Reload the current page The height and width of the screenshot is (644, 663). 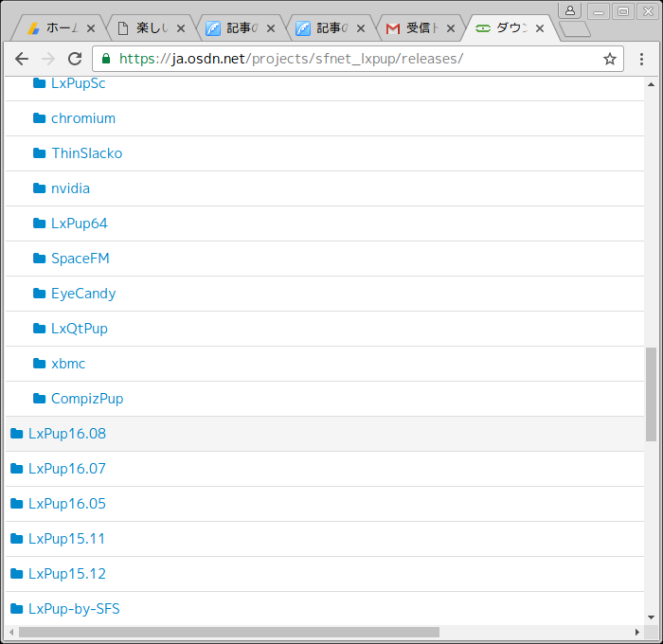coord(75,59)
